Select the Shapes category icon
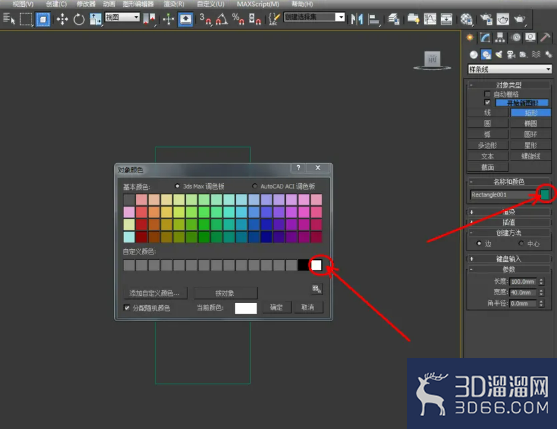 pyautogui.click(x=486, y=54)
